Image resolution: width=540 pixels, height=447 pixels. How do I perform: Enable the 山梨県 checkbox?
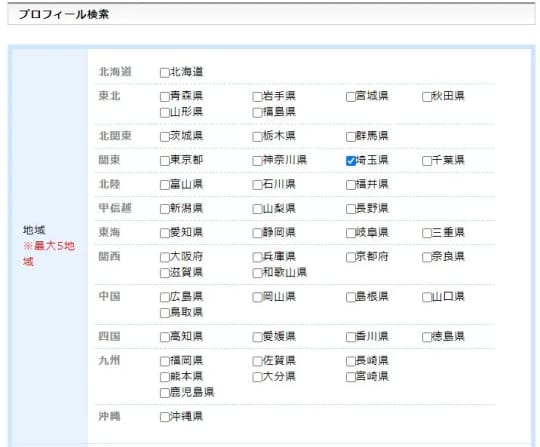pyautogui.click(x=257, y=209)
